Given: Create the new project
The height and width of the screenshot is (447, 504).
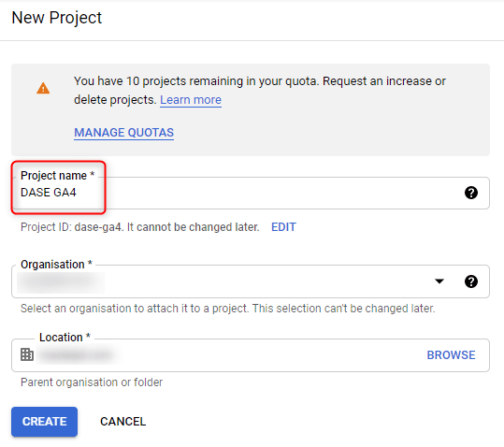Looking at the screenshot, I should pyautogui.click(x=44, y=422).
